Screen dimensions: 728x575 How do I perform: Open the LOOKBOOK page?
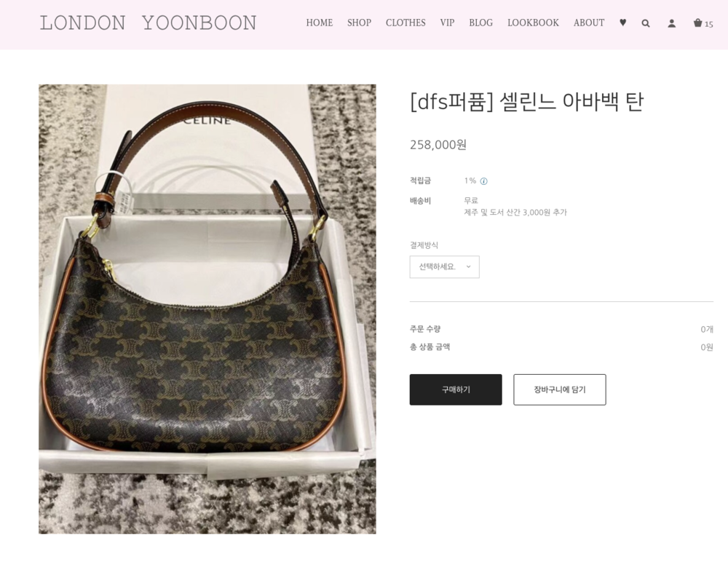[533, 23]
